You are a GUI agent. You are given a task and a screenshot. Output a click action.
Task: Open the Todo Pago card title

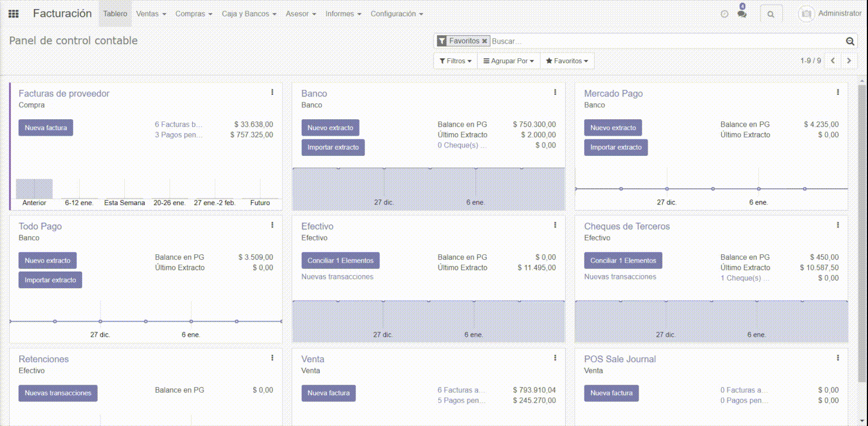pos(40,226)
